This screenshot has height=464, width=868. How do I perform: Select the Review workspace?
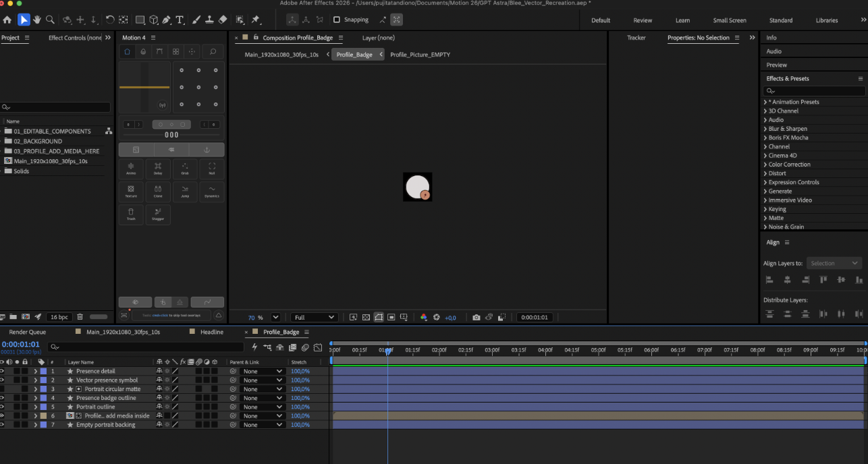643,20
